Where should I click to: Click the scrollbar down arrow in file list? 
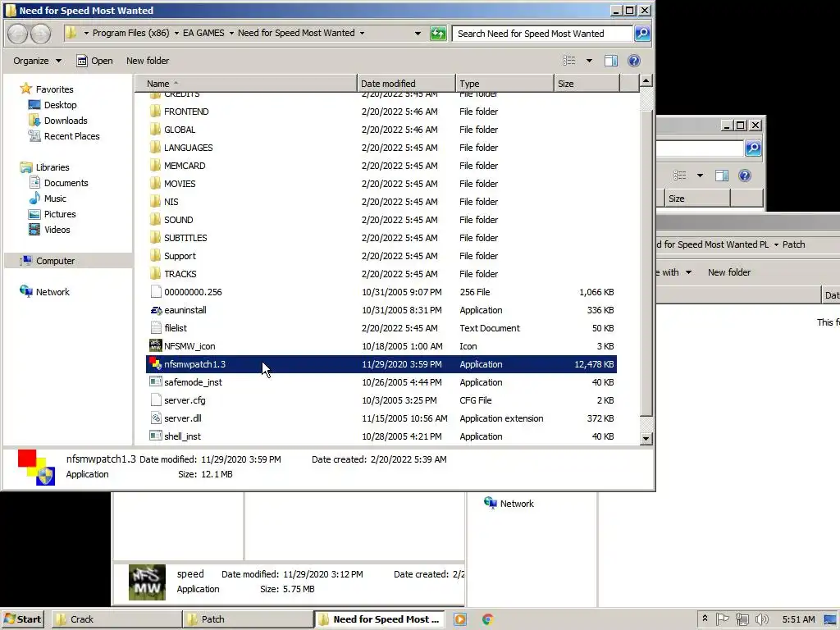point(646,438)
